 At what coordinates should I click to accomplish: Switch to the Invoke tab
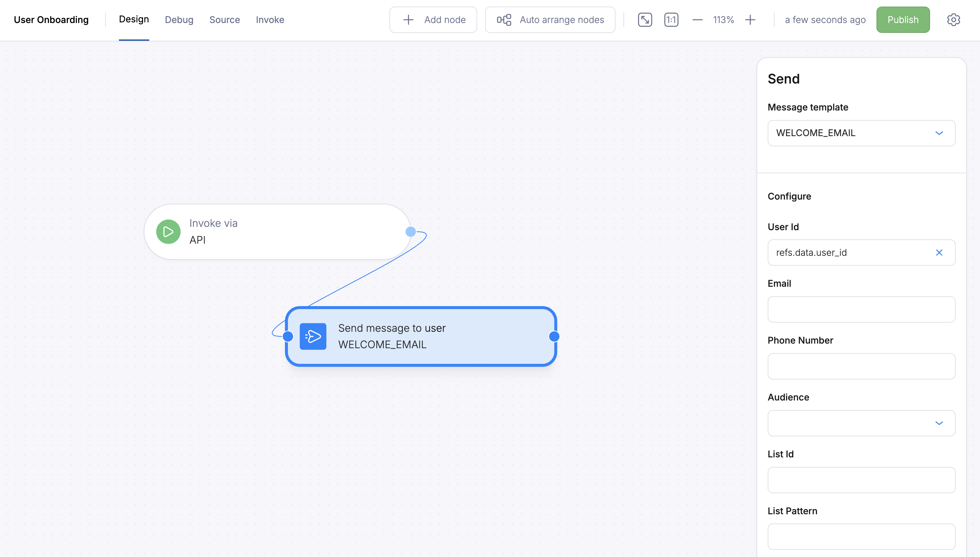[x=270, y=19]
